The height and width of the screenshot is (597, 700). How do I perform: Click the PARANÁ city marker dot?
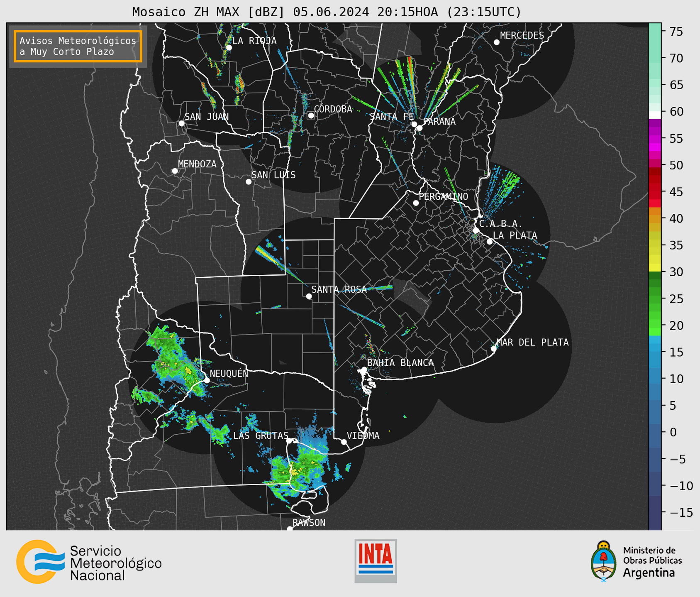420,128
